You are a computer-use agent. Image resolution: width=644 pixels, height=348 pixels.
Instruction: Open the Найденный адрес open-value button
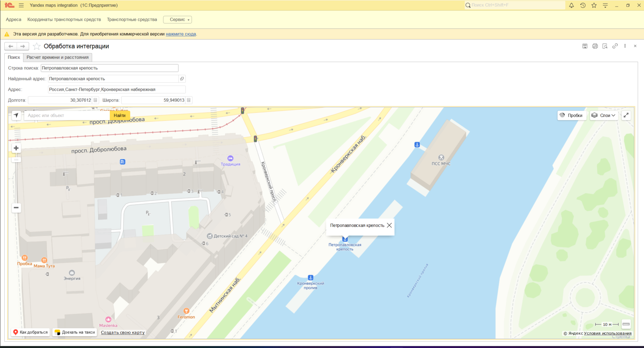click(x=182, y=79)
